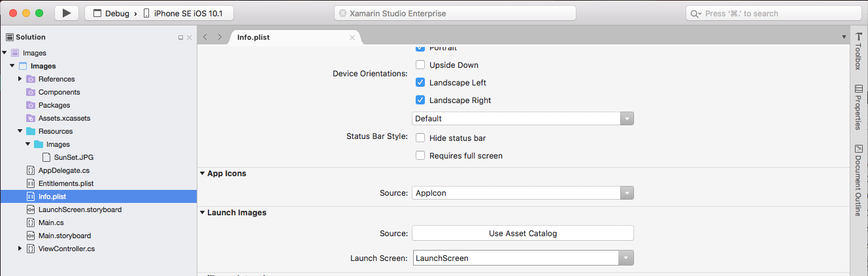Image resolution: width=868 pixels, height=276 pixels.
Task: Click the Xamarin Studio Enterprise status bar
Action: (x=455, y=13)
